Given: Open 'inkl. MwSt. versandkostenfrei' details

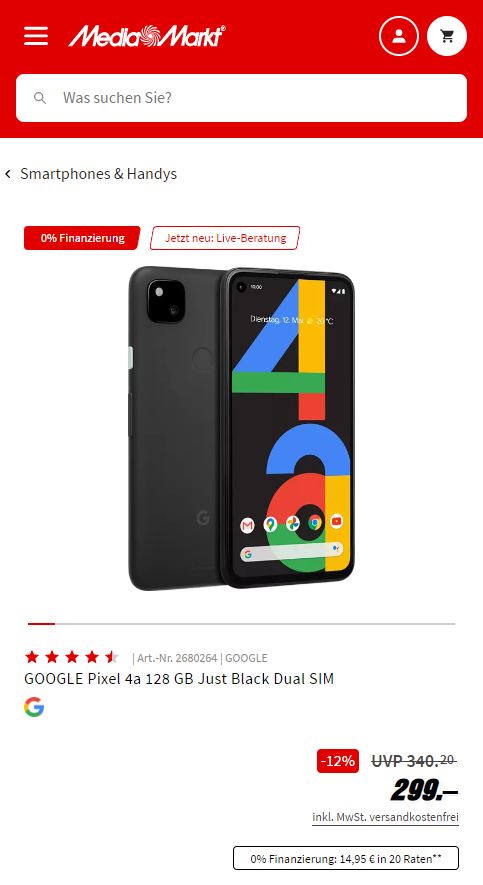Looking at the screenshot, I should tap(385, 817).
